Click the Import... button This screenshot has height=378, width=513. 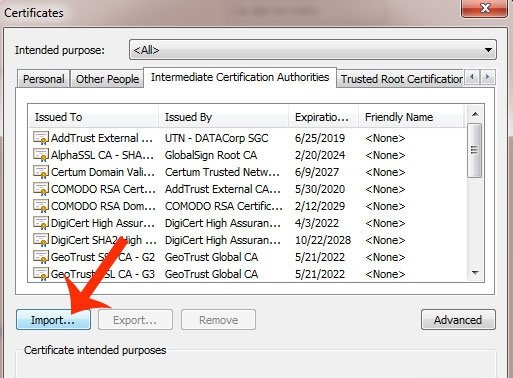click(53, 320)
